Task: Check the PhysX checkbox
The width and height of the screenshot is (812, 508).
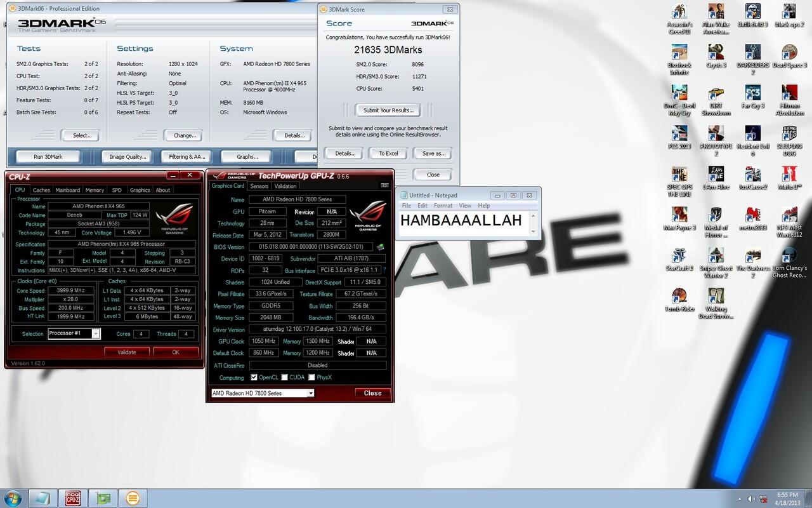Action: [x=311, y=377]
